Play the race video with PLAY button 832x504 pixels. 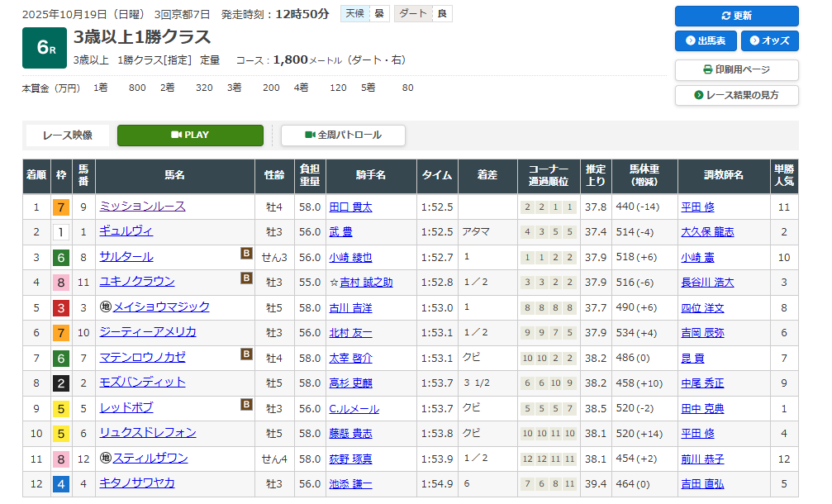coord(190,136)
